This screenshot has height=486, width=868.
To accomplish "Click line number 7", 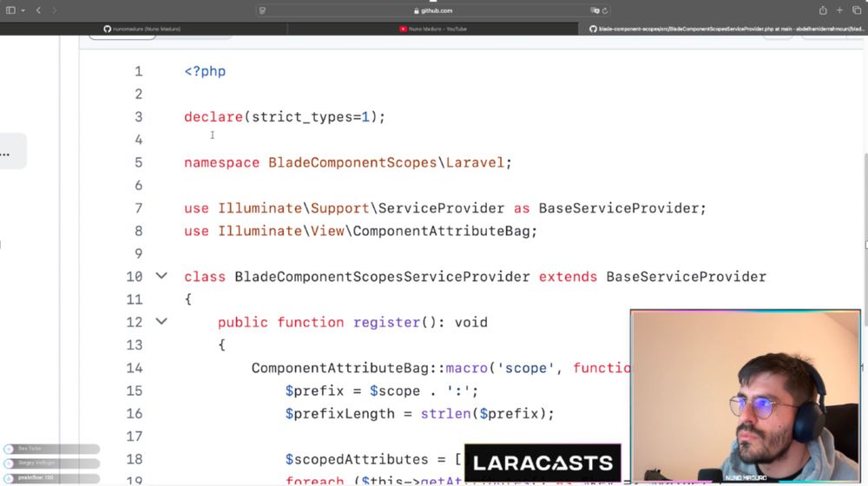I will 138,208.
